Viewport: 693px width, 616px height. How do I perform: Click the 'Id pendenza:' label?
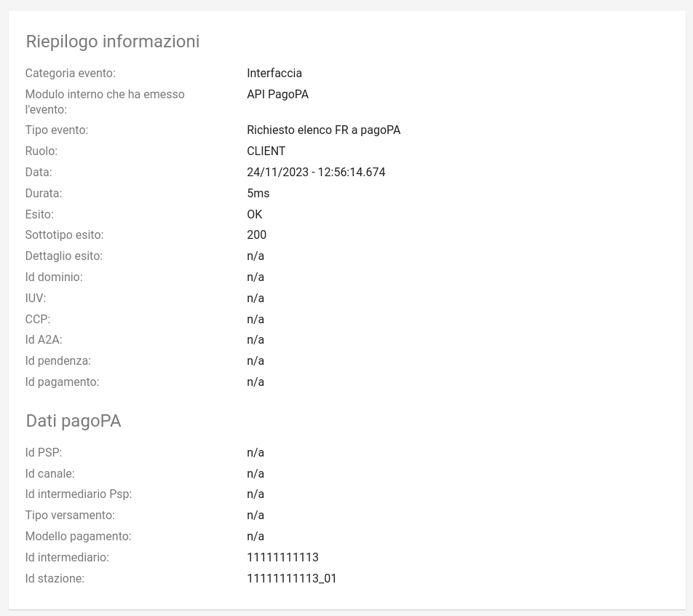pos(58,361)
